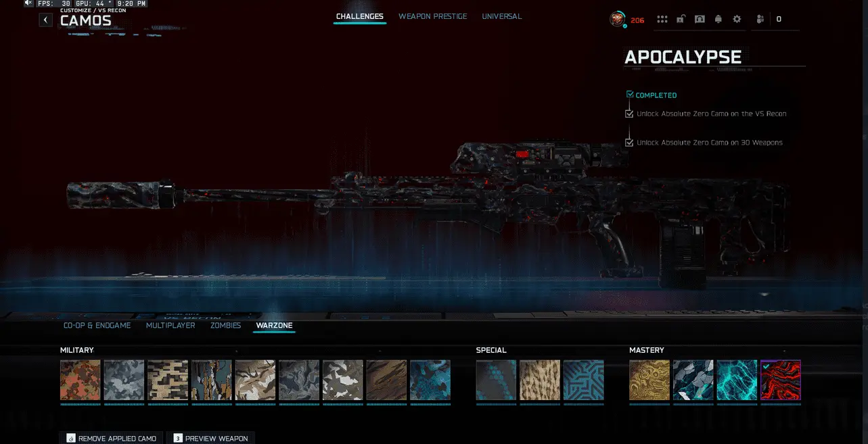
Task: Open the notifications bell
Action: click(718, 20)
